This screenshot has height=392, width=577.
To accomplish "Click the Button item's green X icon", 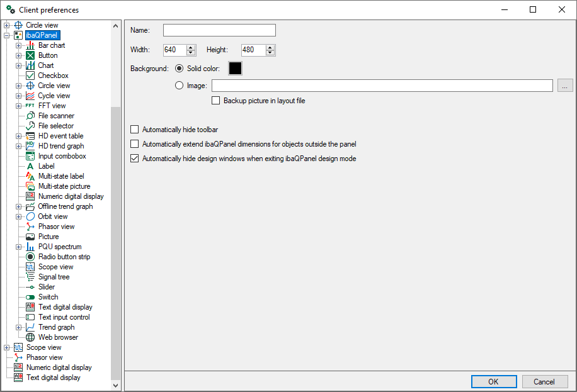I will 30,55.
